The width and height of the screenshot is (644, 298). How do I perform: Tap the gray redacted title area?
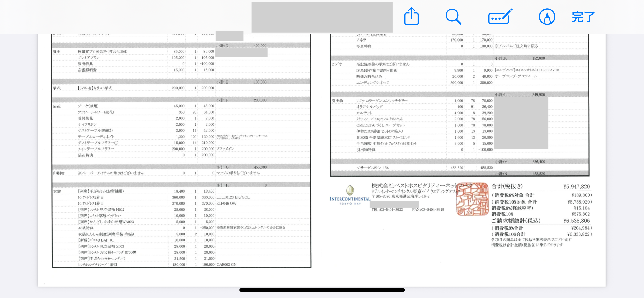(322, 17)
